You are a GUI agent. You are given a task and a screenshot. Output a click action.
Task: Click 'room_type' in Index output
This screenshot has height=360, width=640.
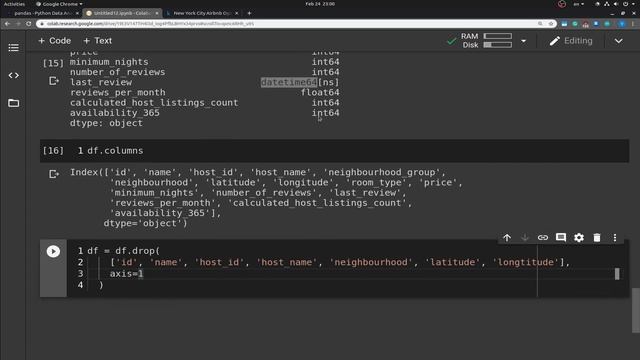point(376,182)
